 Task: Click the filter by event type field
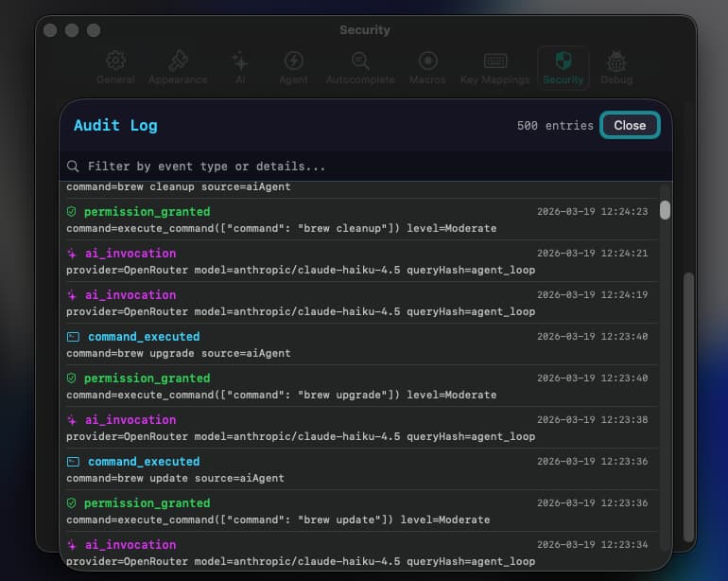366,167
